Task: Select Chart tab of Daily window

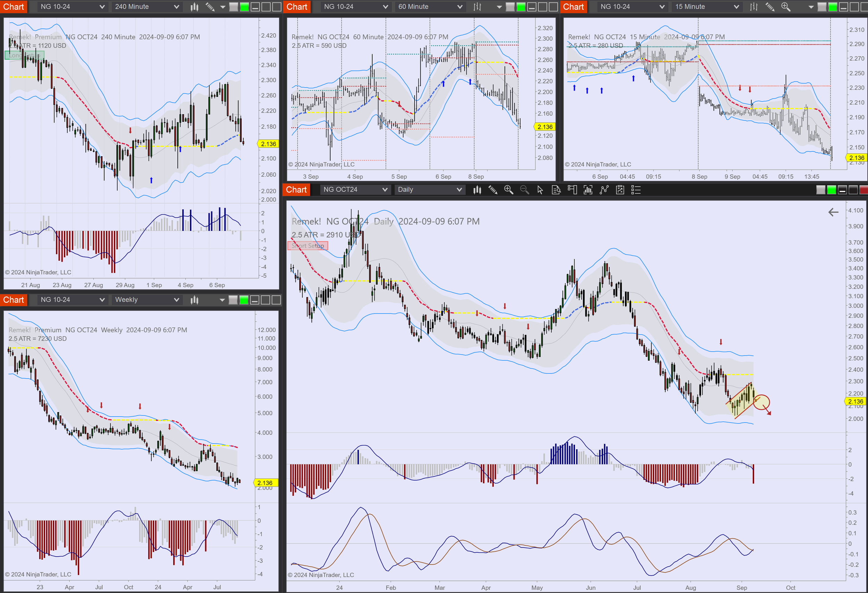Action: coord(296,190)
